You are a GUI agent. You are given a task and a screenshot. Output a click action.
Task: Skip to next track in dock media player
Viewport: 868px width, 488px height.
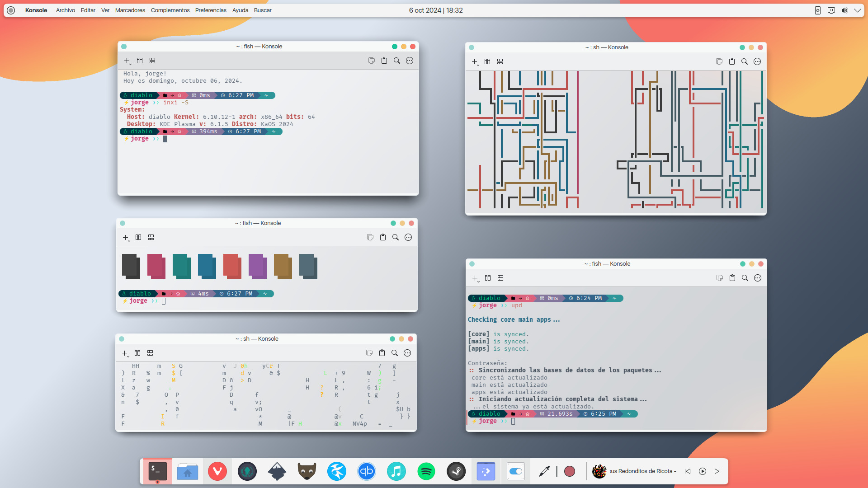[717, 471]
